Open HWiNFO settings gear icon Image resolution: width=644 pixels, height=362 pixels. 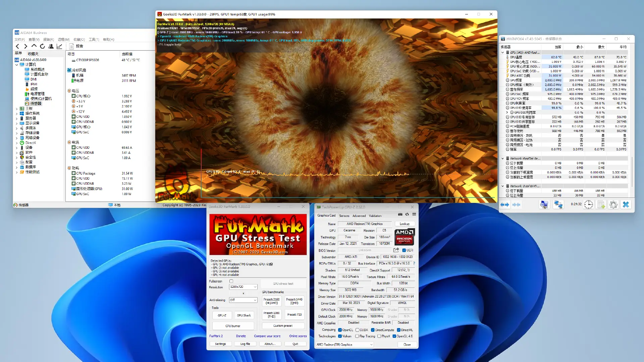point(613,205)
